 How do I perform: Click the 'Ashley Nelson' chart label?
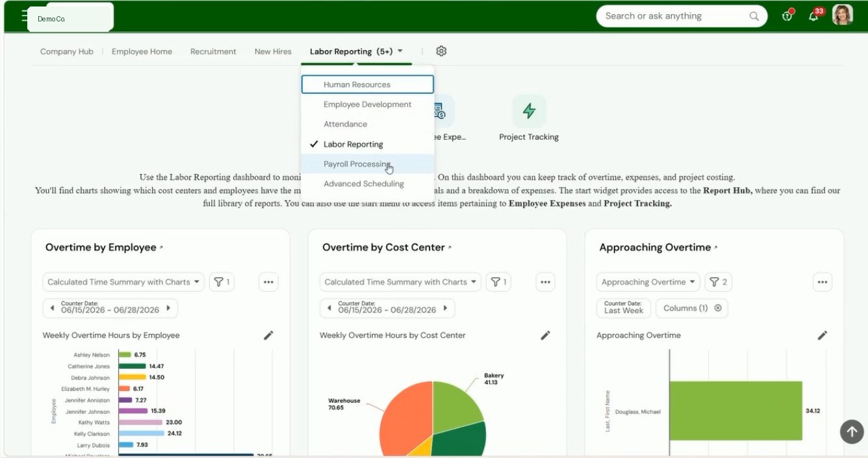click(92, 355)
